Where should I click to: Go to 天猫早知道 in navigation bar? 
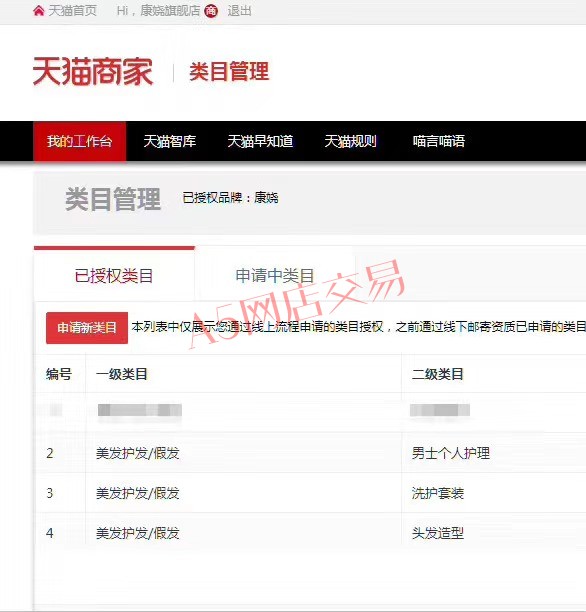pos(260,141)
